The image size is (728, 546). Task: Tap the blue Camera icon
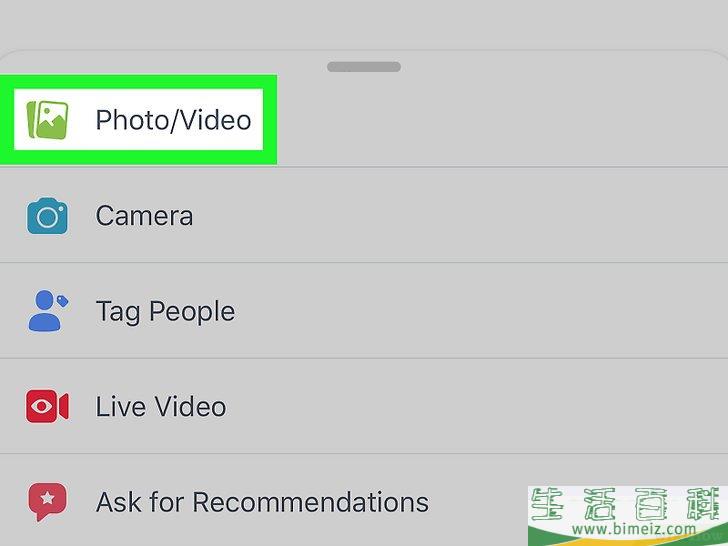47,216
